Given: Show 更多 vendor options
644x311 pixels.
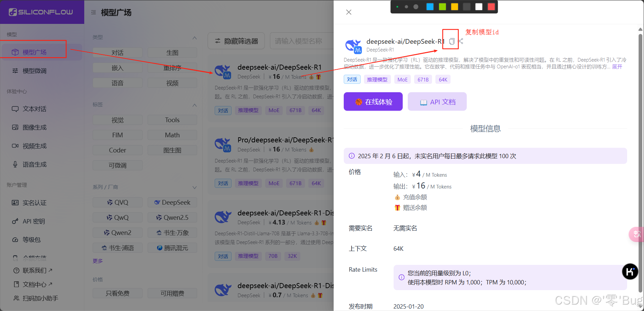Looking at the screenshot, I should (x=98, y=261).
